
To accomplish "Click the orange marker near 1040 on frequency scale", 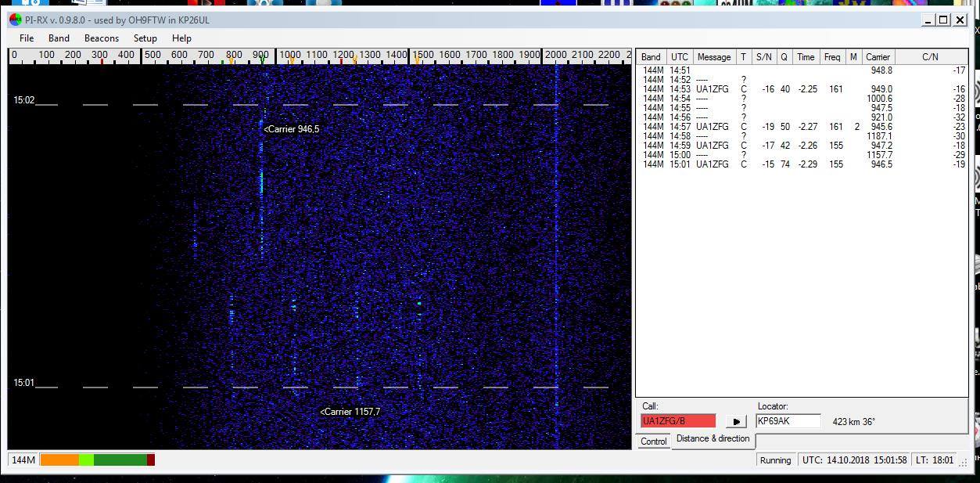I will 293,60.
